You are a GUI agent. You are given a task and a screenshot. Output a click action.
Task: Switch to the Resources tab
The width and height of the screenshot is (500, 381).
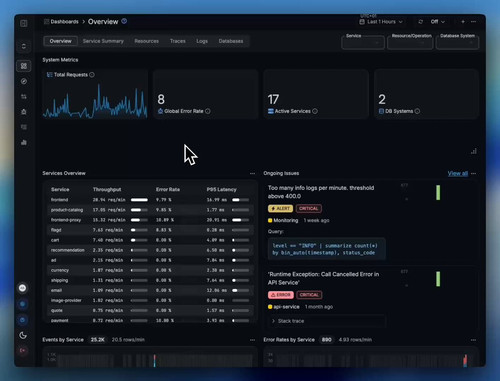click(146, 41)
